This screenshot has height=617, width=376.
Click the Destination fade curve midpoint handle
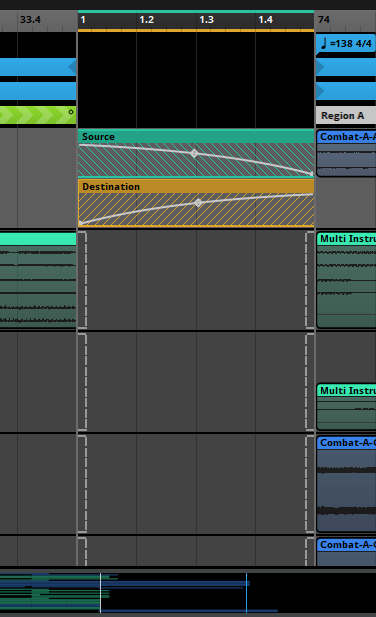point(198,203)
